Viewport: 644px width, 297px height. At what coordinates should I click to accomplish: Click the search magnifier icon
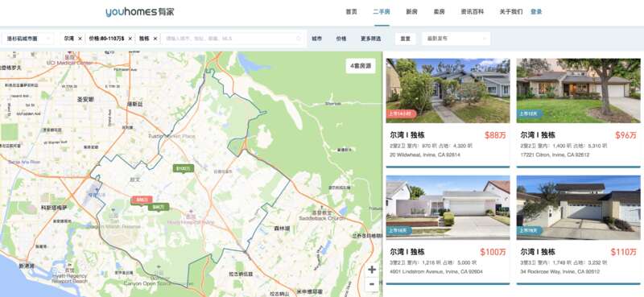click(299, 39)
